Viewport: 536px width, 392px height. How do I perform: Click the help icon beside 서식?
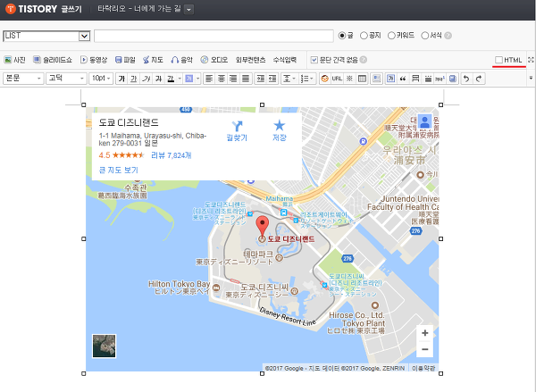pos(448,36)
